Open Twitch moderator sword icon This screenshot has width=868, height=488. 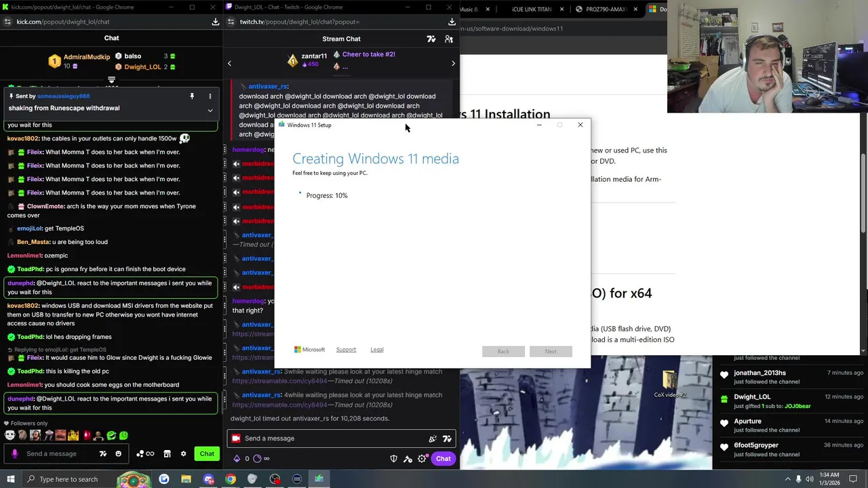pyautogui.click(x=408, y=459)
